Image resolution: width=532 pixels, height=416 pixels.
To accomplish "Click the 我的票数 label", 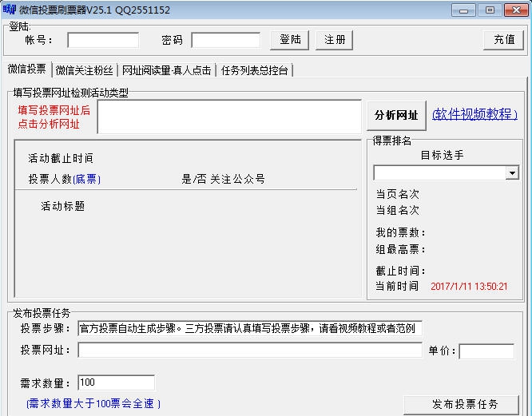I will coord(400,232).
